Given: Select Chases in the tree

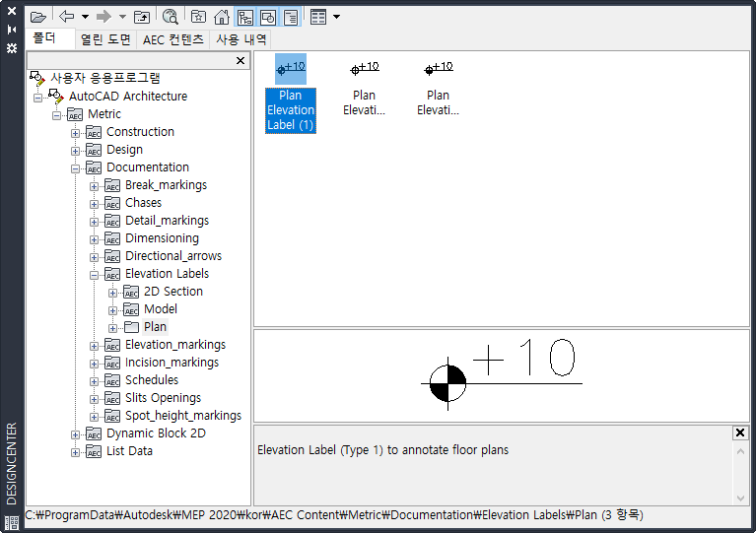Looking at the screenshot, I should tap(143, 203).
